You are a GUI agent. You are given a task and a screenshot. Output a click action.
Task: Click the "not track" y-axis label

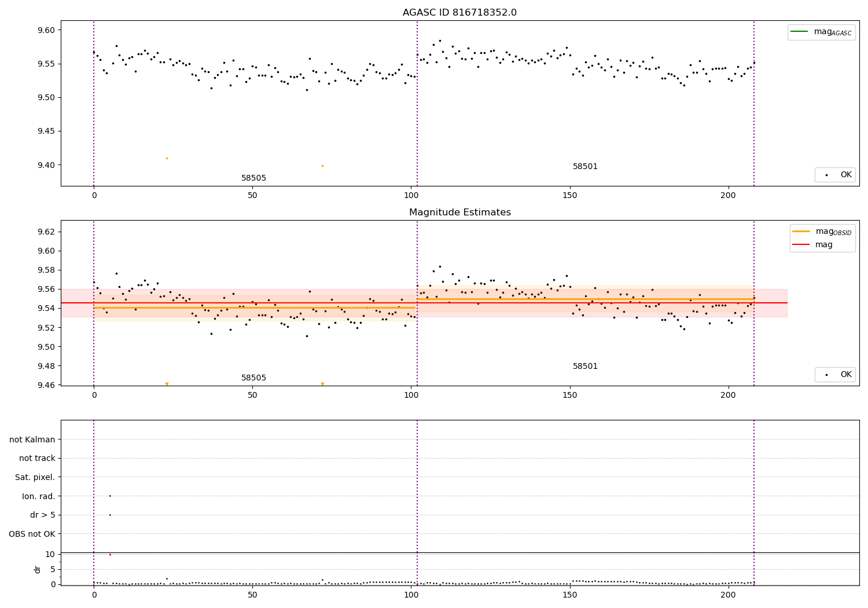pyautogui.click(x=37, y=458)
